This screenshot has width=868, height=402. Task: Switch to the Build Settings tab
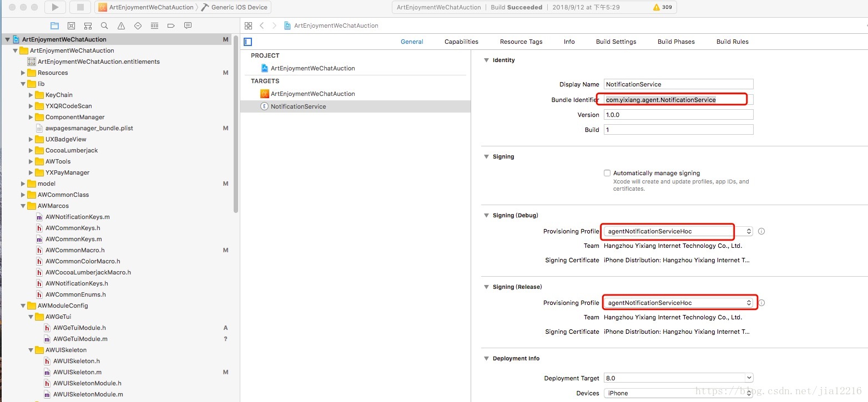click(616, 42)
